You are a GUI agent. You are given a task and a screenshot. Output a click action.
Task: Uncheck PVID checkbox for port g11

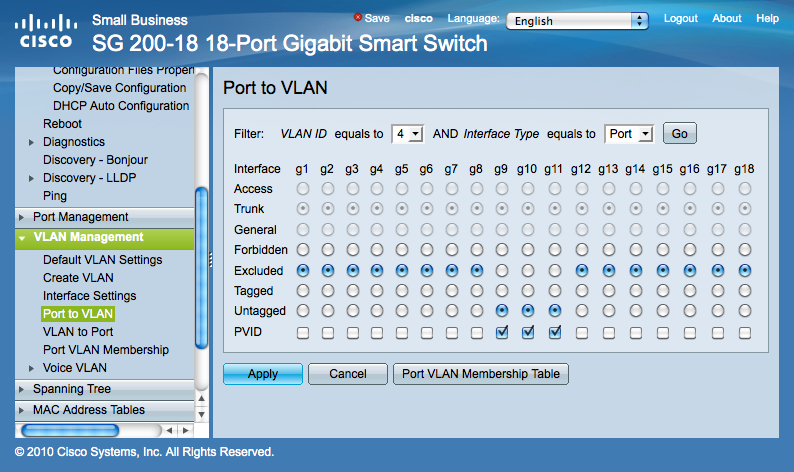tap(555, 332)
